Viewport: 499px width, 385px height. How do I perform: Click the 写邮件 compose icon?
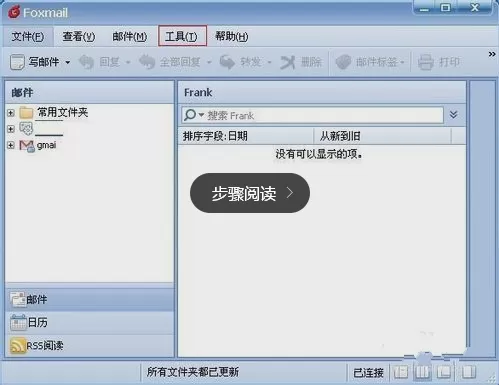17,62
